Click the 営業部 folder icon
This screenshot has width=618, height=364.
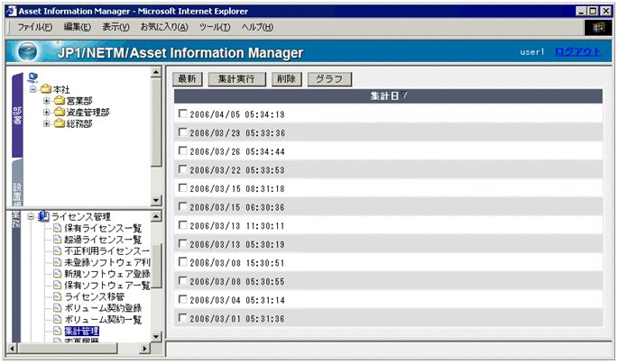(60, 100)
